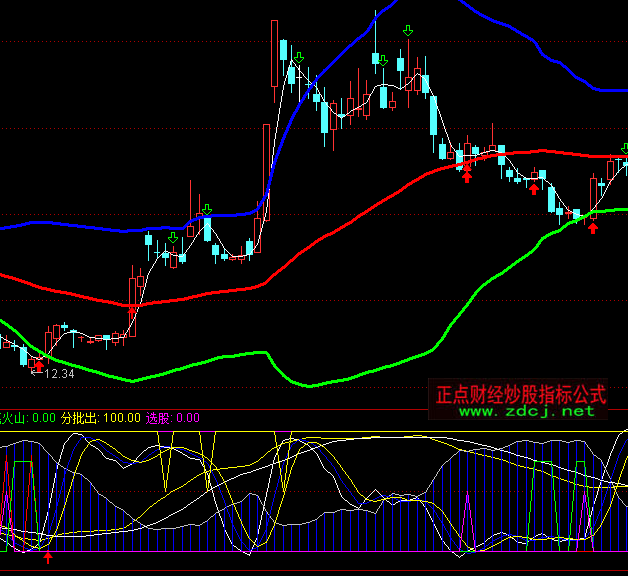The height and width of the screenshot is (576, 628).
Task: Click the topmost green down-arrow sell signal
Action: coord(407,31)
